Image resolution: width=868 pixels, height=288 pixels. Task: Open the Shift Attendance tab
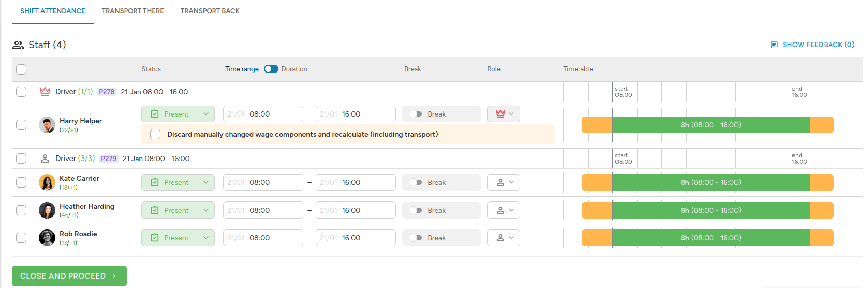53,11
